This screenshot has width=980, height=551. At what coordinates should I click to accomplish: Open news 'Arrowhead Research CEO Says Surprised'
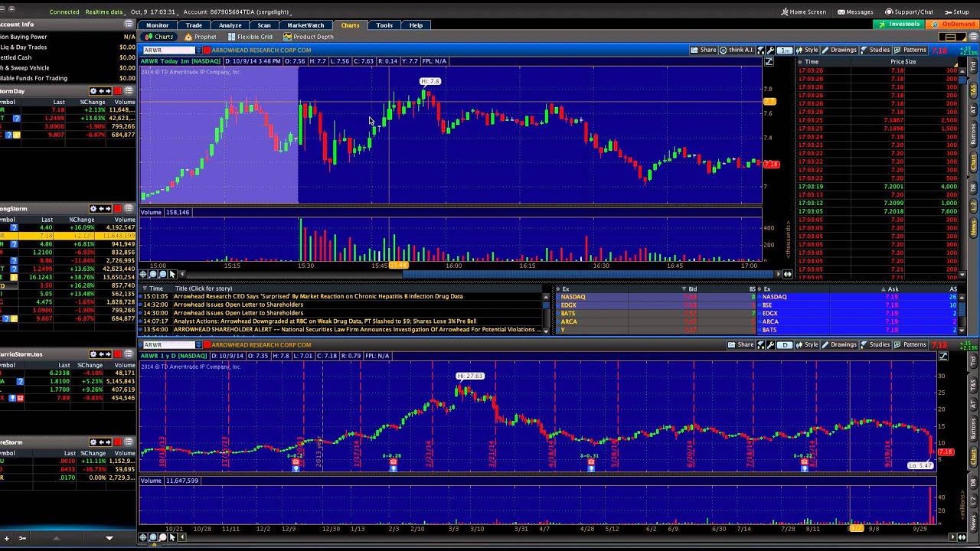click(x=318, y=296)
